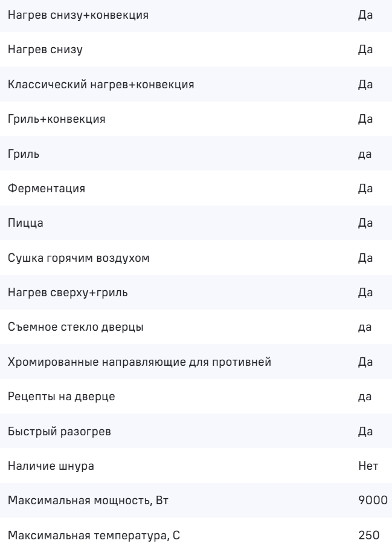392x552 pixels.
Task: Select the 'Нагрев снизу' specification label
Action: pyautogui.click(x=45, y=50)
